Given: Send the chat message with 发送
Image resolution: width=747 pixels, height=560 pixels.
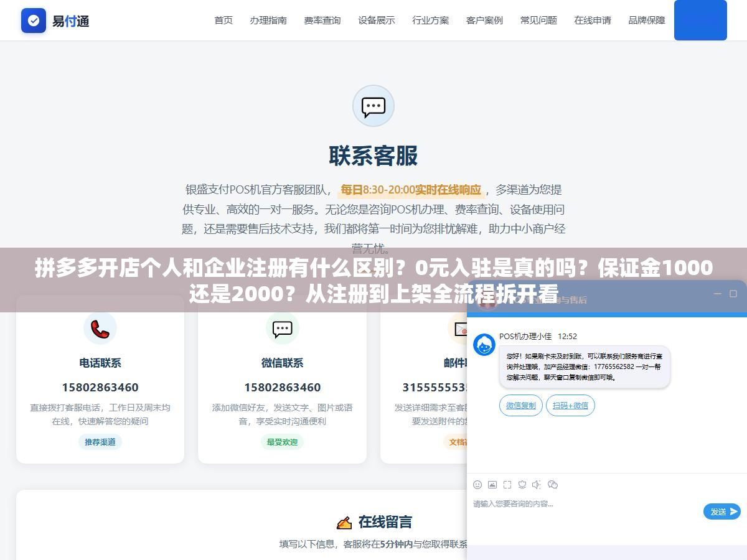Looking at the screenshot, I should click(722, 511).
